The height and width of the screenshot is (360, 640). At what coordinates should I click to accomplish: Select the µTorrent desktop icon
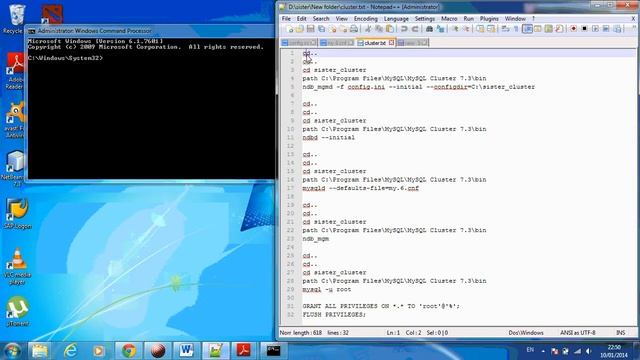click(x=17, y=311)
